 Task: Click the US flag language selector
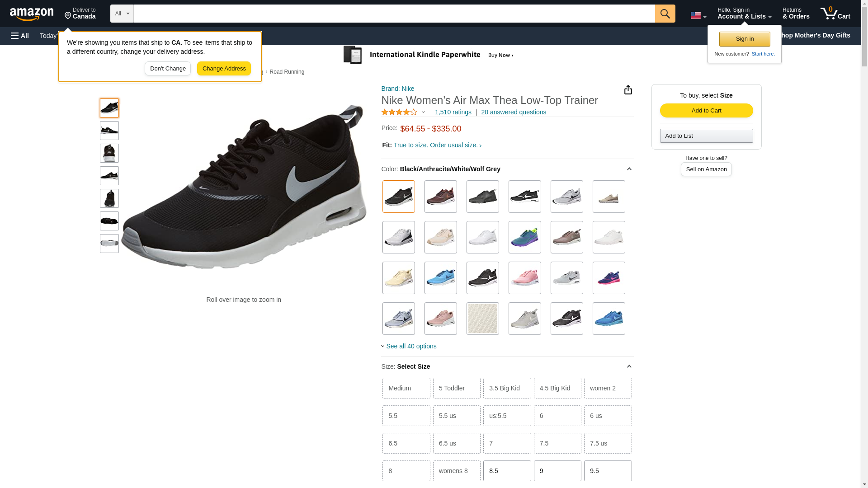[x=698, y=16]
